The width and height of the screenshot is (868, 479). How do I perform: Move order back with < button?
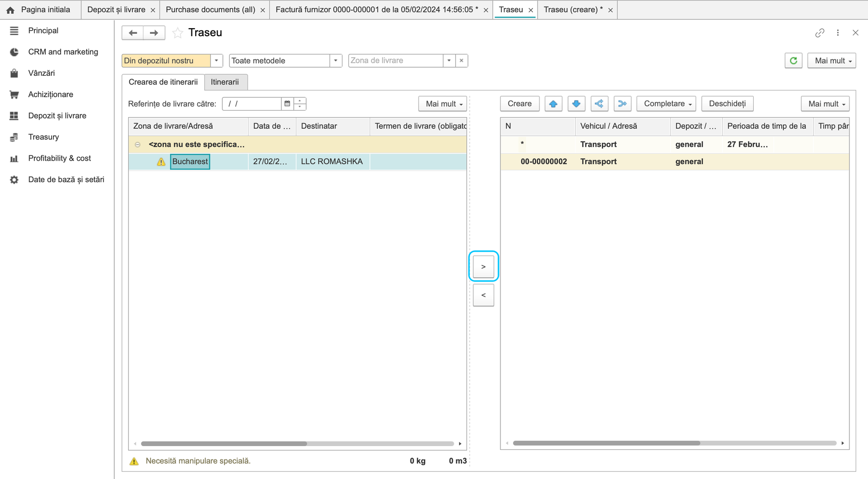483,295
